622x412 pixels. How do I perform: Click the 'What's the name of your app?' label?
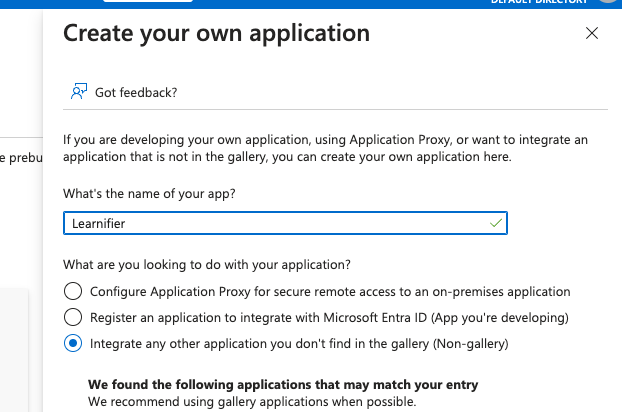[x=149, y=194]
